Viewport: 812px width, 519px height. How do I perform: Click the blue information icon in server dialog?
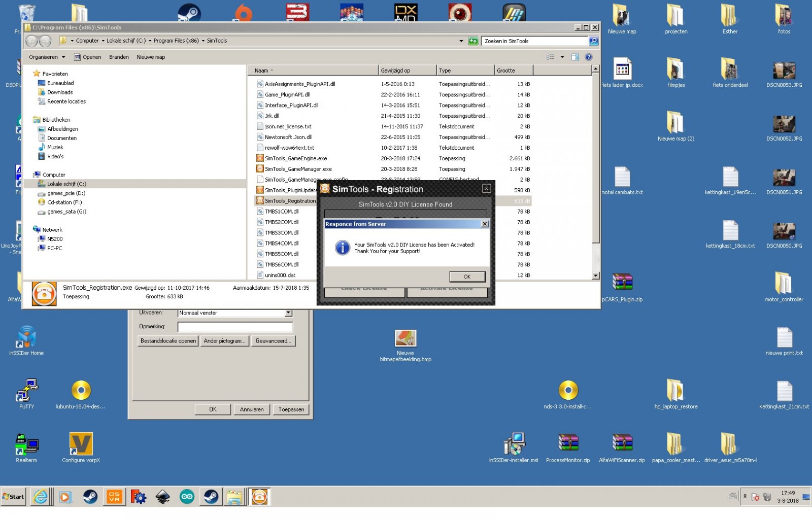tap(343, 248)
